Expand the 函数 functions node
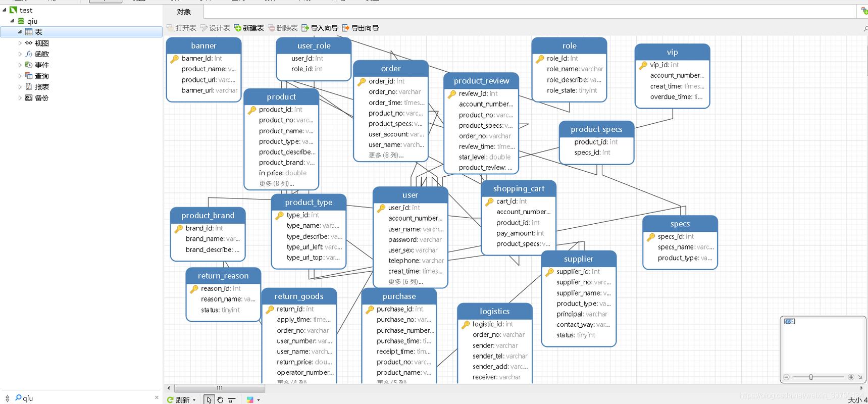 click(20, 54)
